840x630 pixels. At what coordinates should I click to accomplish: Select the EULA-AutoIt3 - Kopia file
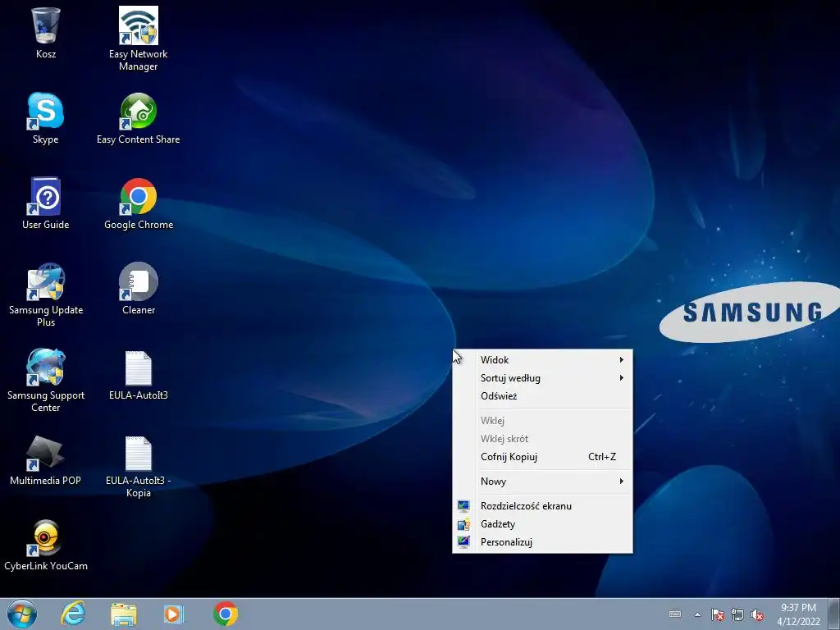[x=138, y=466]
